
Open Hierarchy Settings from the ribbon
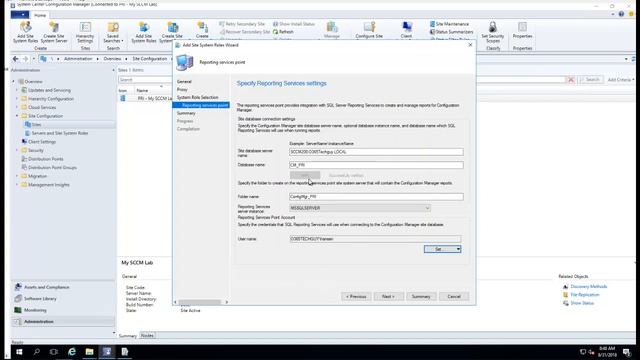85,32
